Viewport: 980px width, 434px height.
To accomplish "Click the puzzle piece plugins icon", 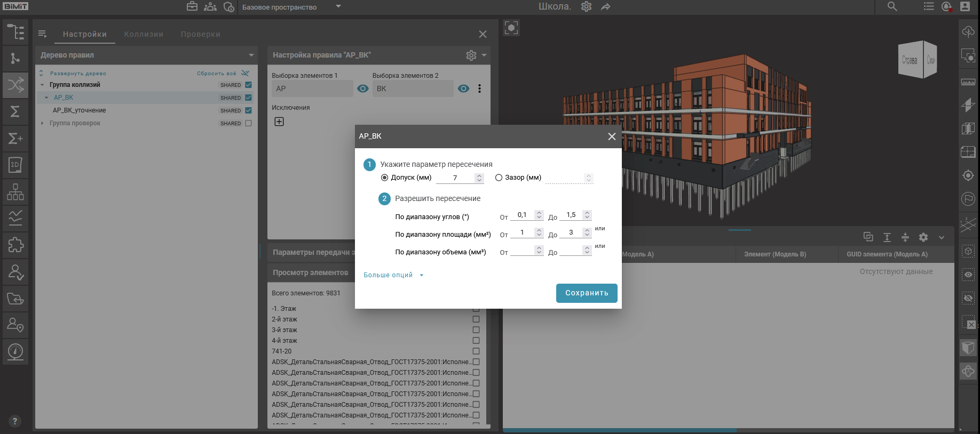I will click(x=15, y=245).
